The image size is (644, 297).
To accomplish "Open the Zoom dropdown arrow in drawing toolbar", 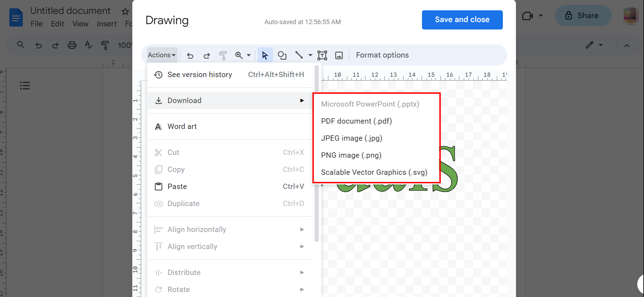I will [249, 55].
